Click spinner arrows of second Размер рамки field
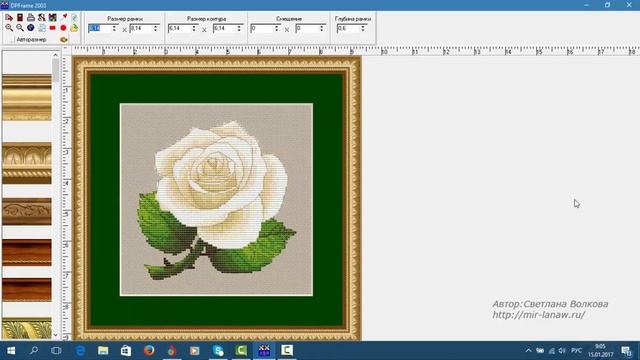640x360 pixels. click(156, 28)
